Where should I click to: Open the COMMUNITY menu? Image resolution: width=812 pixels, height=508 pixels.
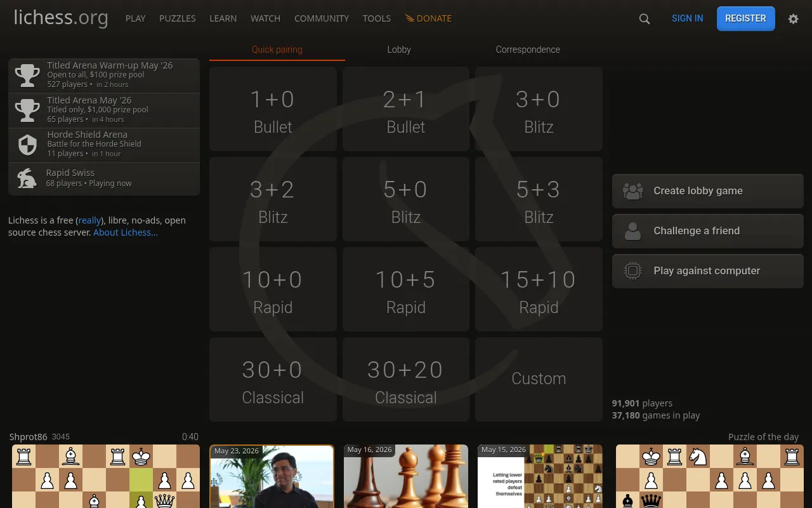click(x=322, y=18)
